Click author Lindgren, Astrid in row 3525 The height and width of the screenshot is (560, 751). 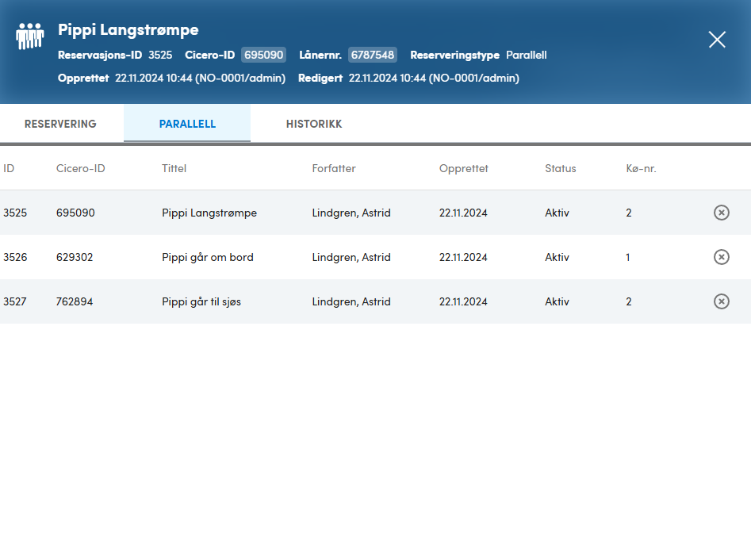[x=351, y=213]
